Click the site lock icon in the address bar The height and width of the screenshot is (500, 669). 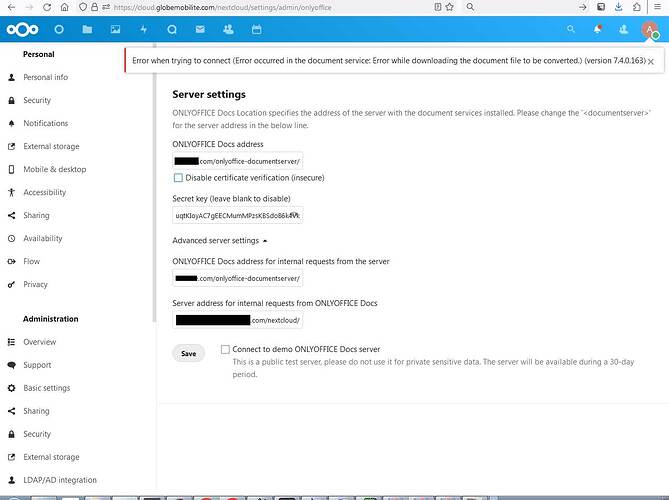[94, 7]
